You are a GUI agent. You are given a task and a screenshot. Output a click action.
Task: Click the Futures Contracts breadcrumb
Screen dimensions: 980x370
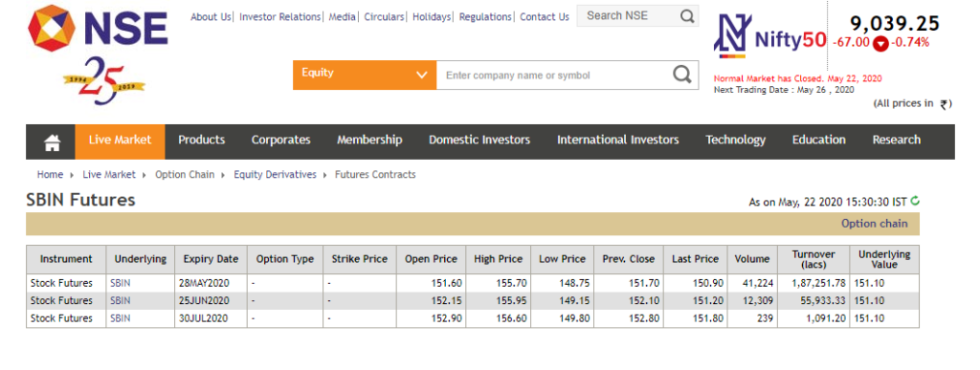tap(375, 175)
